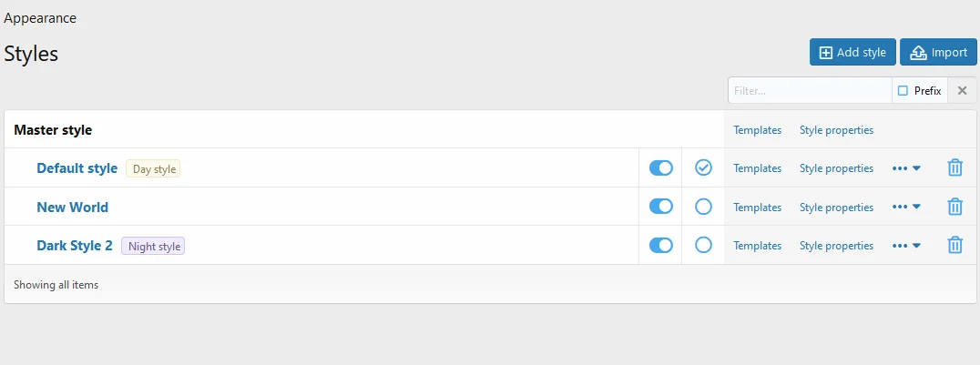Click the Filter input field
The width and height of the screenshot is (980, 365).
coord(810,91)
